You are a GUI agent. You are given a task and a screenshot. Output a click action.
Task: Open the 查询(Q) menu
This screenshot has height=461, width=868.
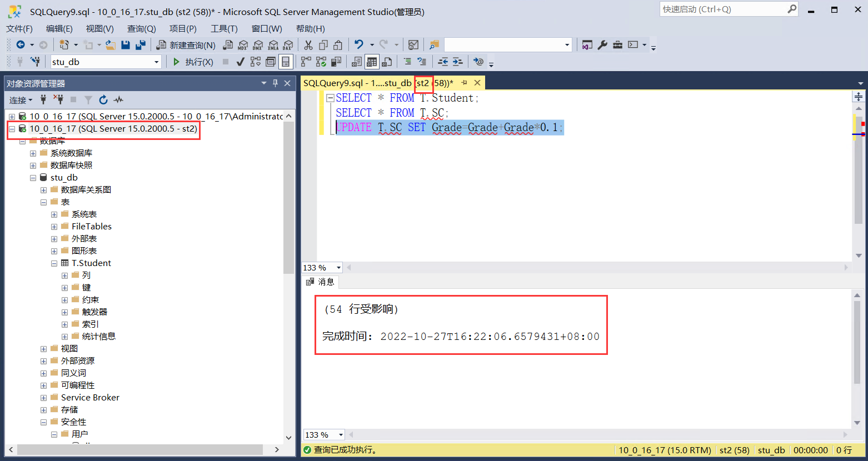tap(141, 29)
